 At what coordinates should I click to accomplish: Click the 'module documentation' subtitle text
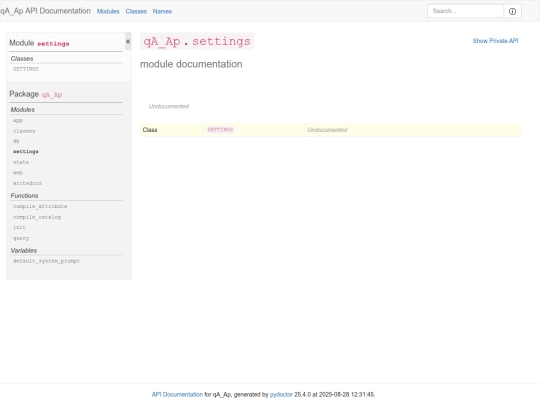click(x=191, y=64)
